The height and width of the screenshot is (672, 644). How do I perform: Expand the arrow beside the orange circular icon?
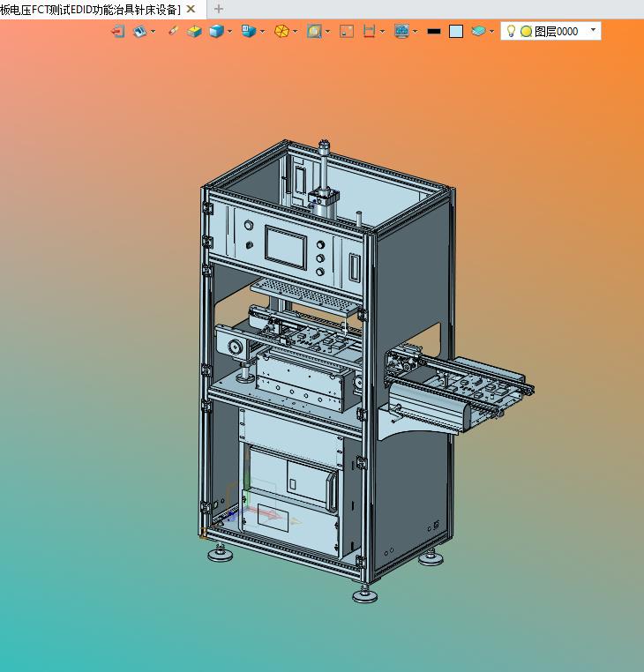click(x=296, y=31)
